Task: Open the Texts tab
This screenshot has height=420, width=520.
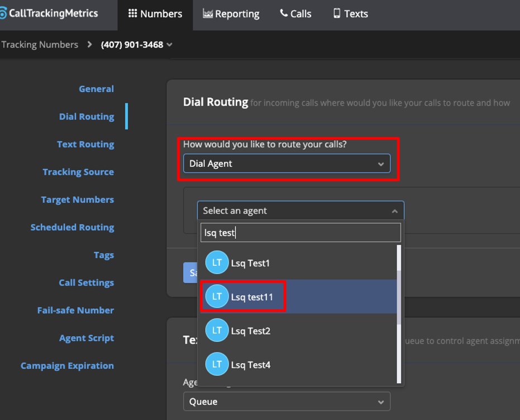Action: click(x=350, y=14)
